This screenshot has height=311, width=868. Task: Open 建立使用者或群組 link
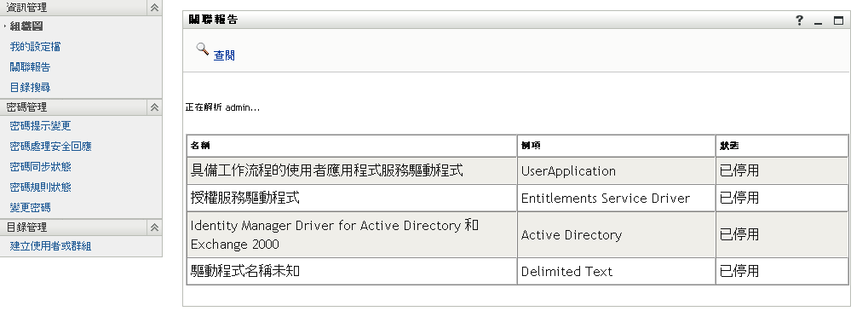pyautogui.click(x=50, y=246)
